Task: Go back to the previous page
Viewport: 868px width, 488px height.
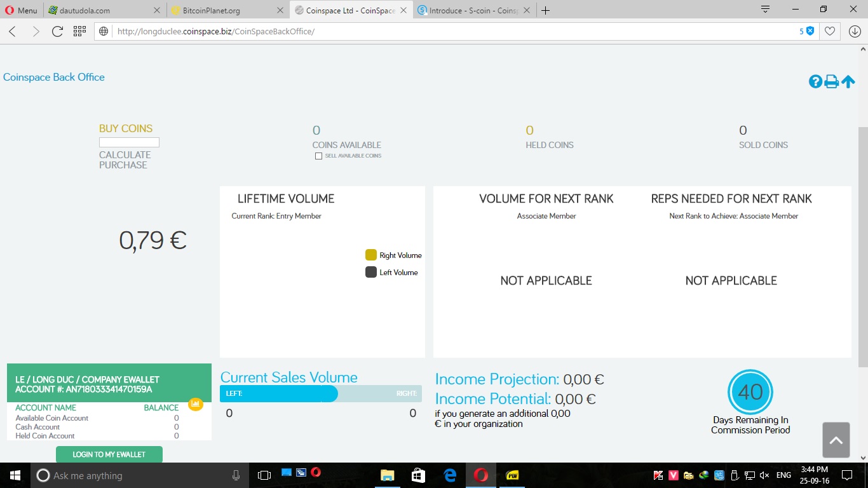Action: coord(13,31)
